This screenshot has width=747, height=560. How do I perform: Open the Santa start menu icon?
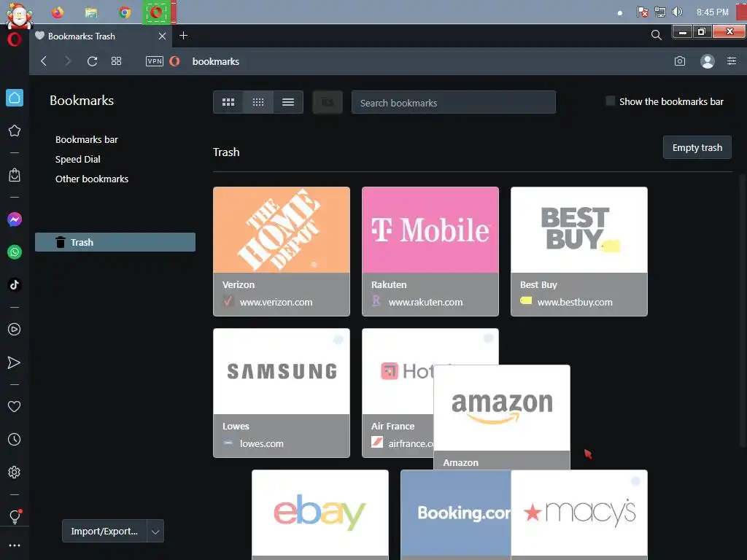click(x=18, y=15)
